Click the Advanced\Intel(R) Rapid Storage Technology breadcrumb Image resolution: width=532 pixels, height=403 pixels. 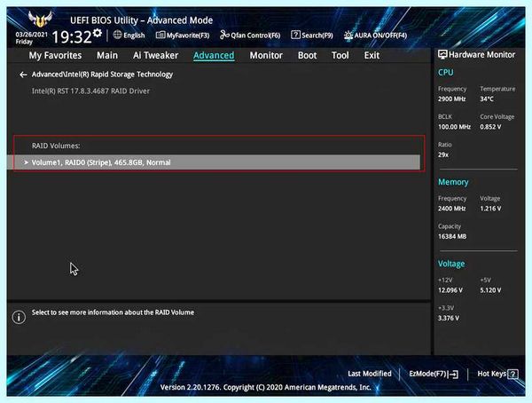pyautogui.click(x=102, y=75)
